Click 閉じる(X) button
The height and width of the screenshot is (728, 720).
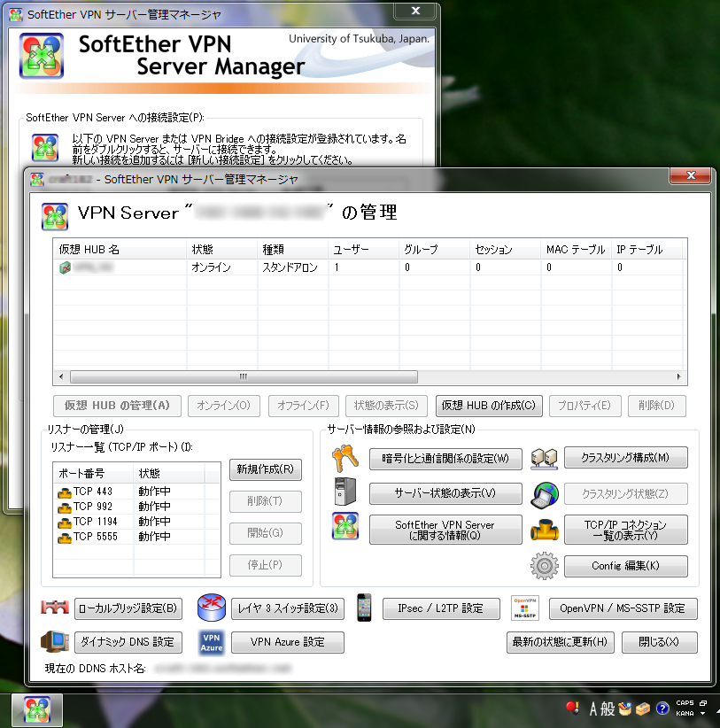coord(659,642)
